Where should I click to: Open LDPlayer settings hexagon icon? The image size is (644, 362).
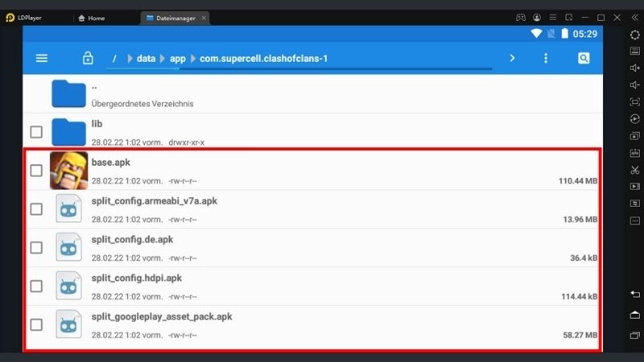(x=635, y=35)
